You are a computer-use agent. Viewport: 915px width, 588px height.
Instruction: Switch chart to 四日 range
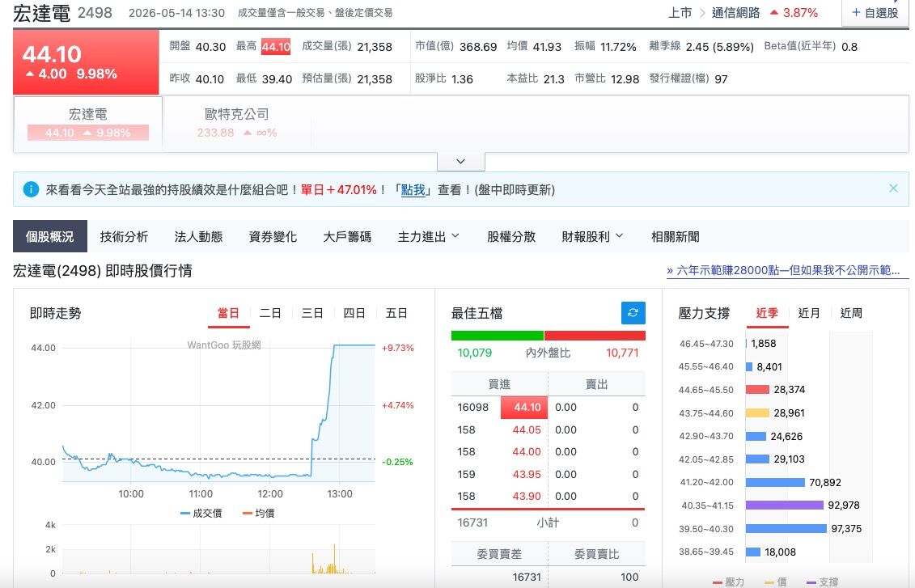point(354,314)
